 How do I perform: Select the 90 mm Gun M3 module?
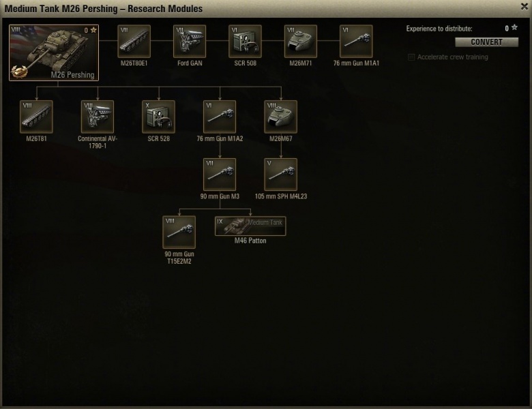coord(220,175)
